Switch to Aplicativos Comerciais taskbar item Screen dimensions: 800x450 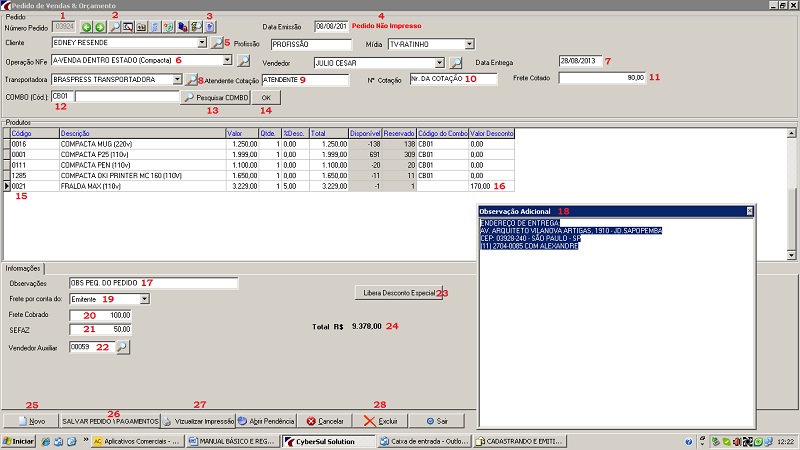[137, 441]
